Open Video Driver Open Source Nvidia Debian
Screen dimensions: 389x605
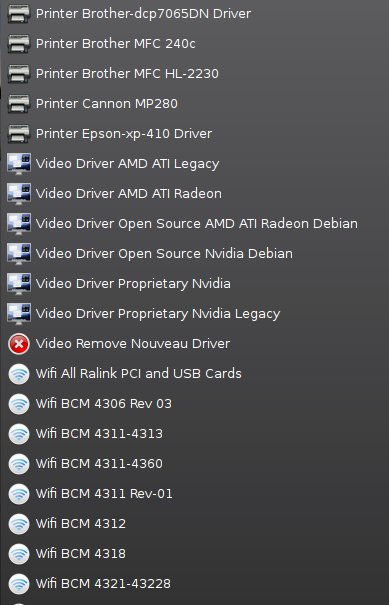coord(194,253)
